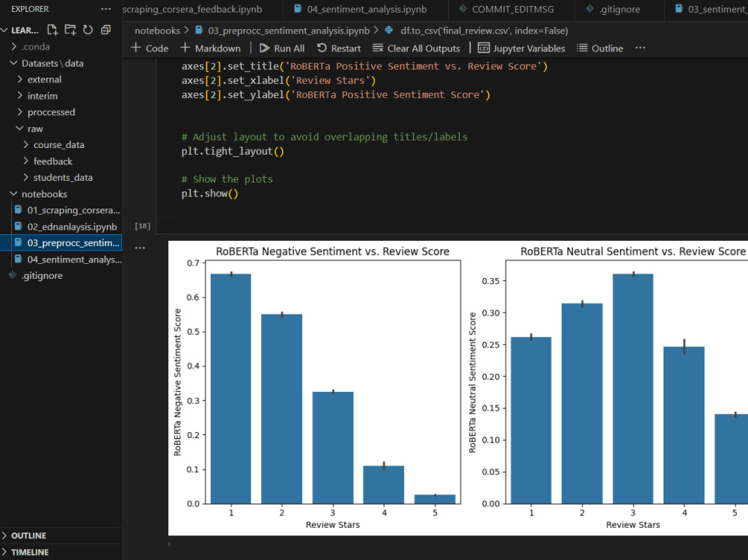Clear All Outputs in notebook
Screen dimensions: 748x560
(416, 48)
